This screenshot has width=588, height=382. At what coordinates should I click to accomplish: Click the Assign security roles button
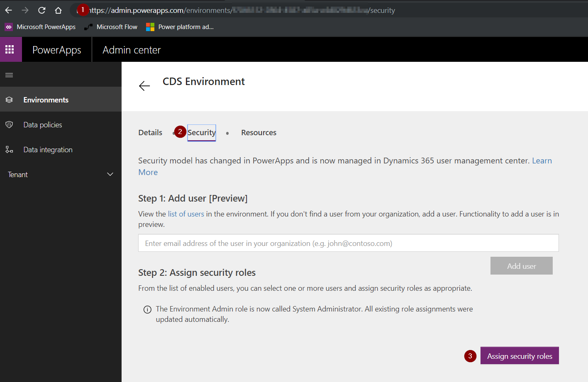point(520,356)
